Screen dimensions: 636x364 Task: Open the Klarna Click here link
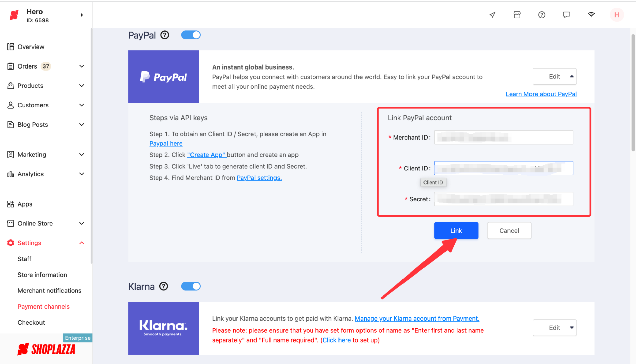pos(336,340)
